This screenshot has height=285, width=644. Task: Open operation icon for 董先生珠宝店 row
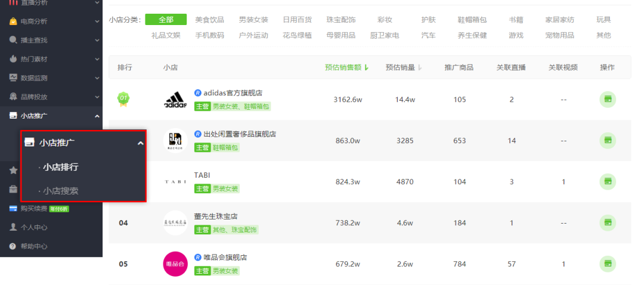(608, 222)
